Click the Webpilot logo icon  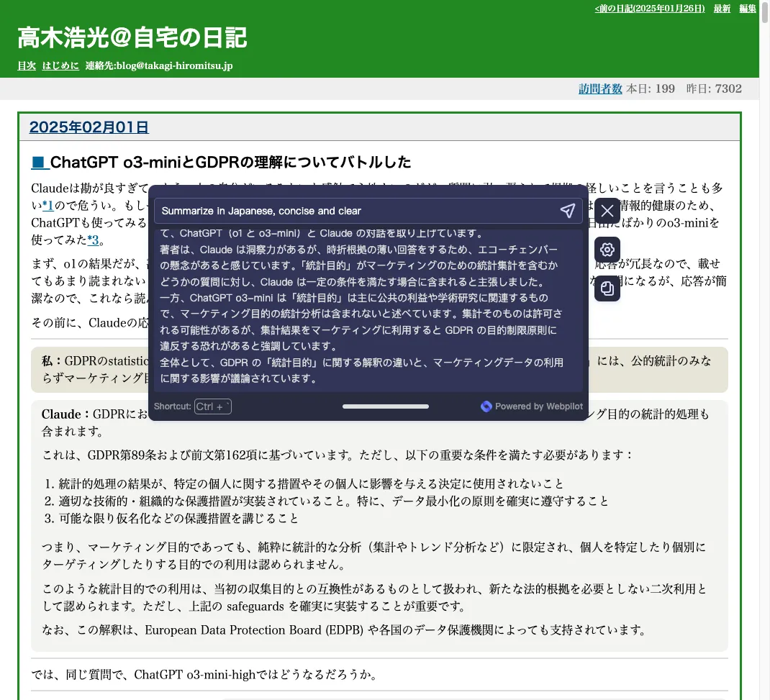[486, 406]
